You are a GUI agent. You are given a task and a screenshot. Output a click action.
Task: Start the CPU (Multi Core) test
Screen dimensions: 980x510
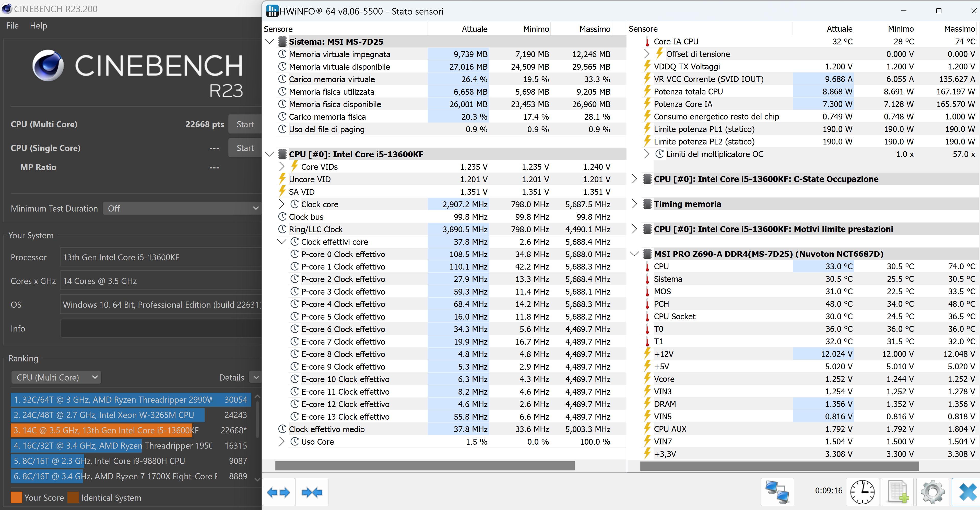pyautogui.click(x=245, y=124)
